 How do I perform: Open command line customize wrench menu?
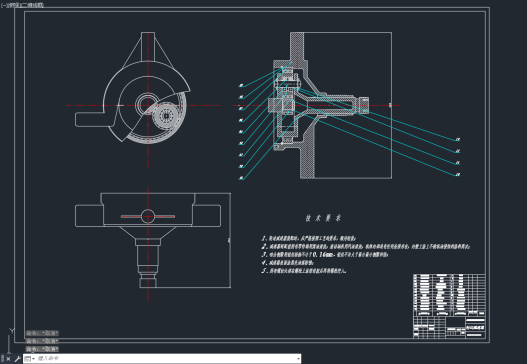(x=17, y=359)
